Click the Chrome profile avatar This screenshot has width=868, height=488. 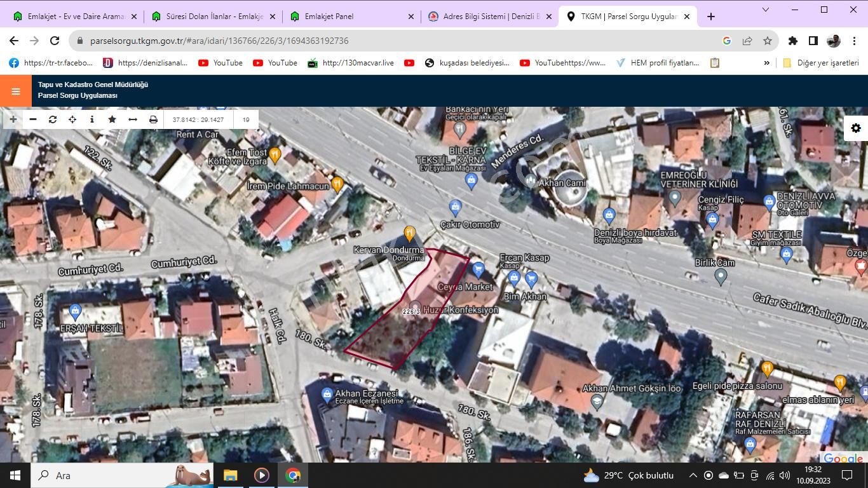pyautogui.click(x=834, y=41)
